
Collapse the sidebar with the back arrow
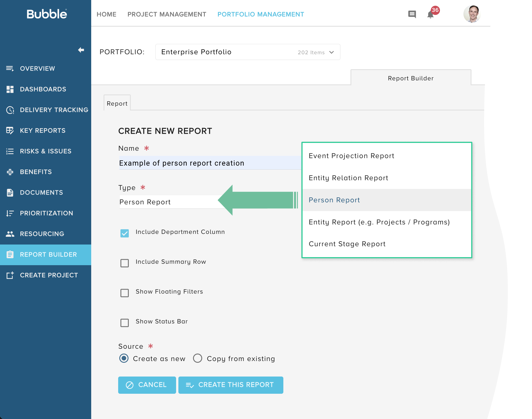click(x=81, y=50)
